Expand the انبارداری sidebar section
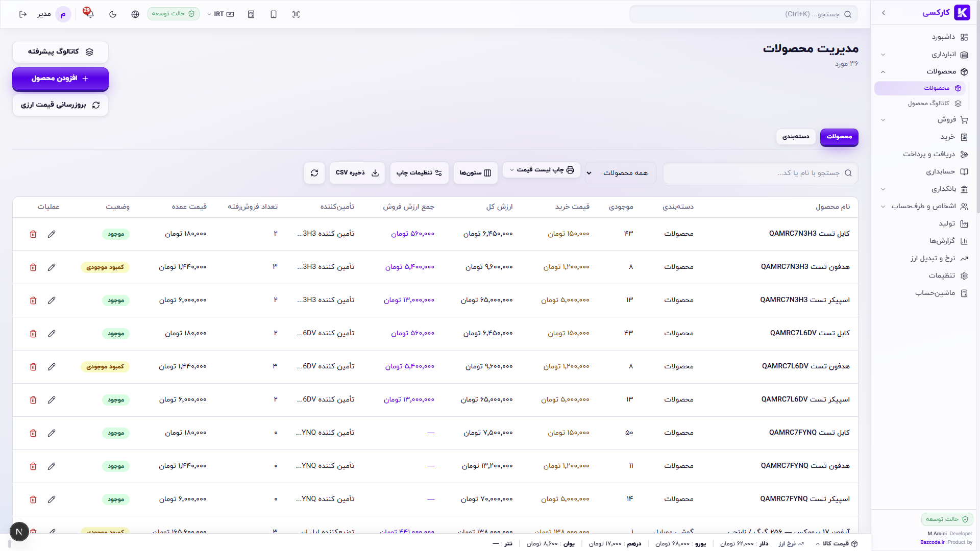Image resolution: width=980 pixels, height=551 pixels. 924,55
